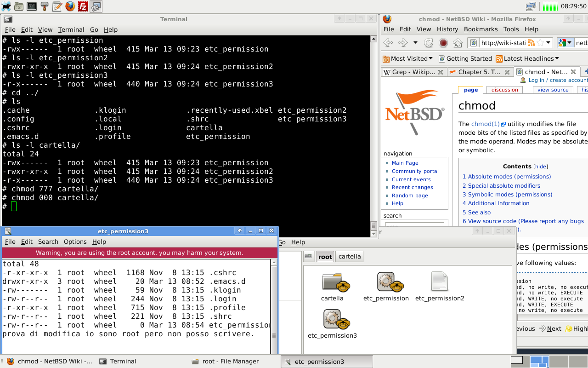The height and width of the screenshot is (368, 588).
Task: Open the cartella folder in file manager
Action: pos(333,286)
